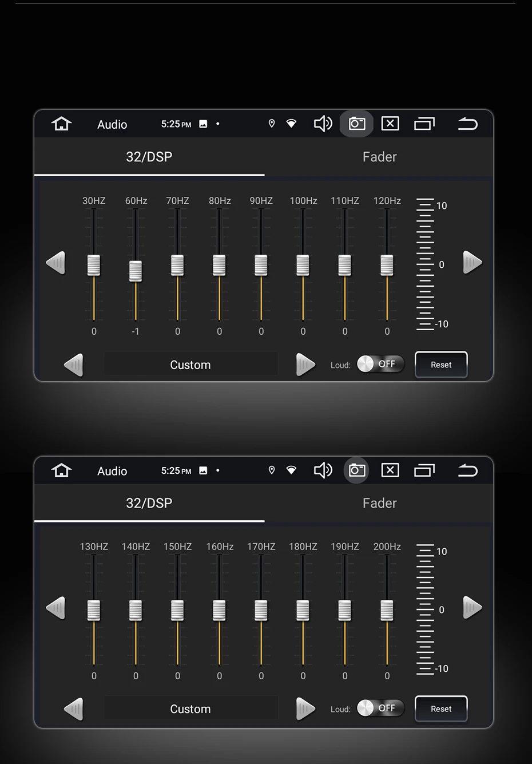Click the 170HZ slider handle
The width and height of the screenshot is (532, 764).
click(261, 610)
